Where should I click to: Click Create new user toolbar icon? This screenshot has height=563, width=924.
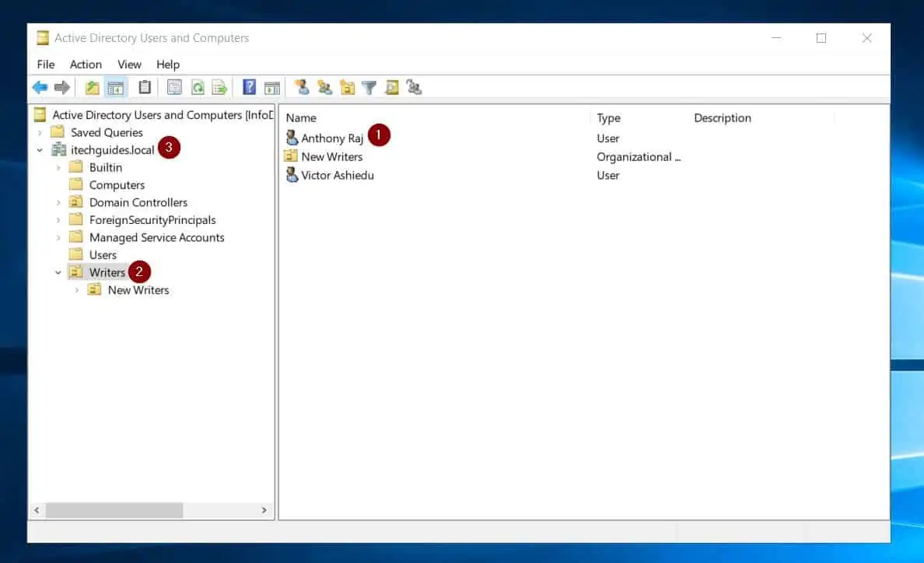[303, 88]
